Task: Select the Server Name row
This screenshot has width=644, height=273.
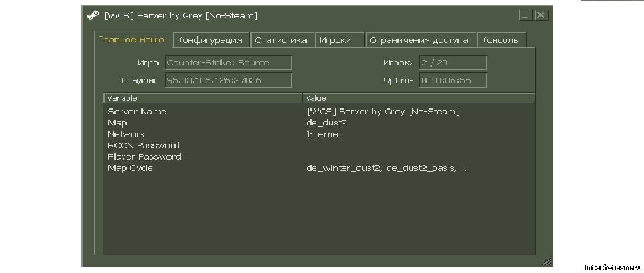Action: [319, 112]
